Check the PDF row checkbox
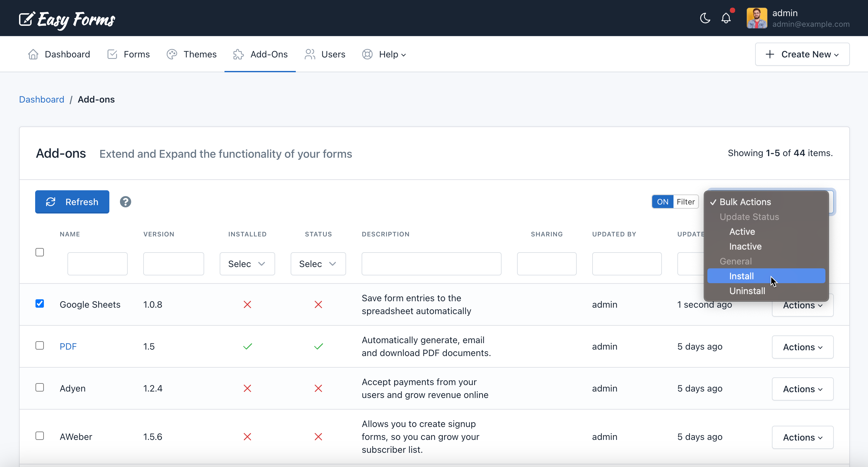Image resolution: width=868 pixels, height=467 pixels. click(x=40, y=346)
